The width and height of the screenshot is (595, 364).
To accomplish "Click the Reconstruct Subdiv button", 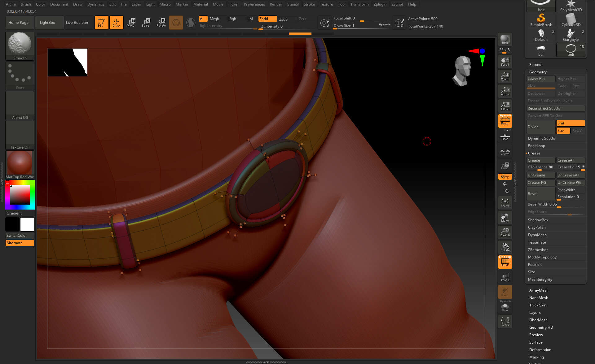I will point(556,108).
